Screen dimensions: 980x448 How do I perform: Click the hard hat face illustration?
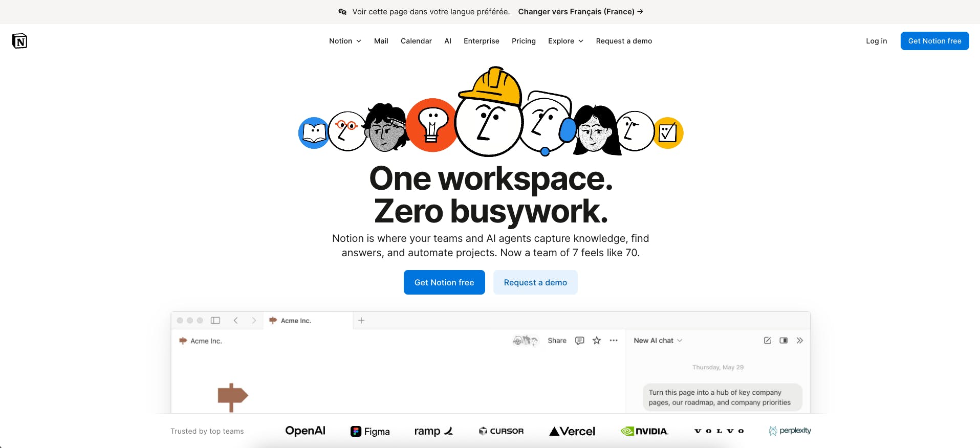click(x=490, y=112)
